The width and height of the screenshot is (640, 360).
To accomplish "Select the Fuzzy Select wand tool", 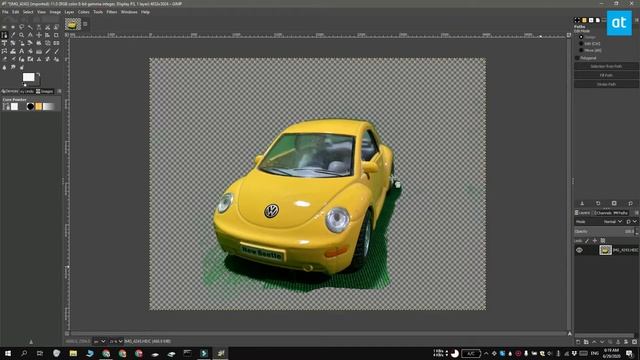I will tap(30, 27).
